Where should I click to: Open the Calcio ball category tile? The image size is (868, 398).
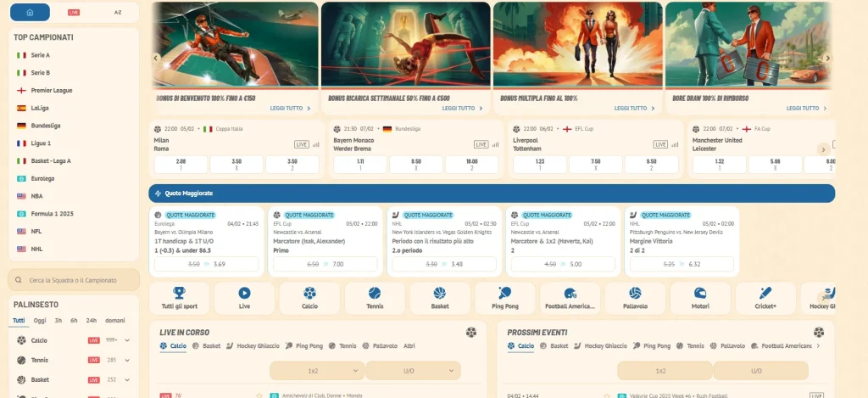(x=309, y=298)
